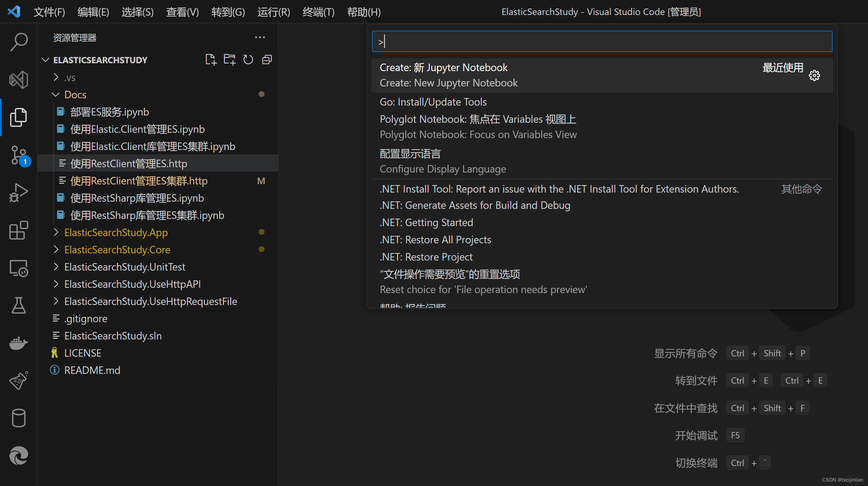The height and width of the screenshot is (486, 868).
Task: Collapse the ELASTICSEARCHSTUDY root section
Action: click(x=45, y=60)
